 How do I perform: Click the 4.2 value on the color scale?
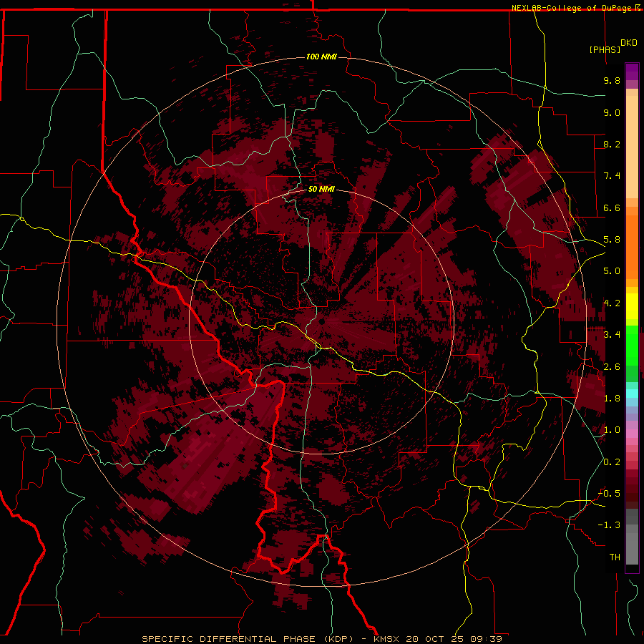(x=612, y=303)
